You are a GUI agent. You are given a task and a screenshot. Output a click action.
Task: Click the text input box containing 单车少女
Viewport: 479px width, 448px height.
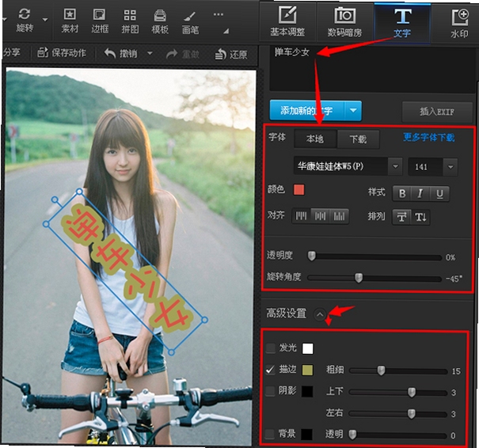click(x=372, y=69)
